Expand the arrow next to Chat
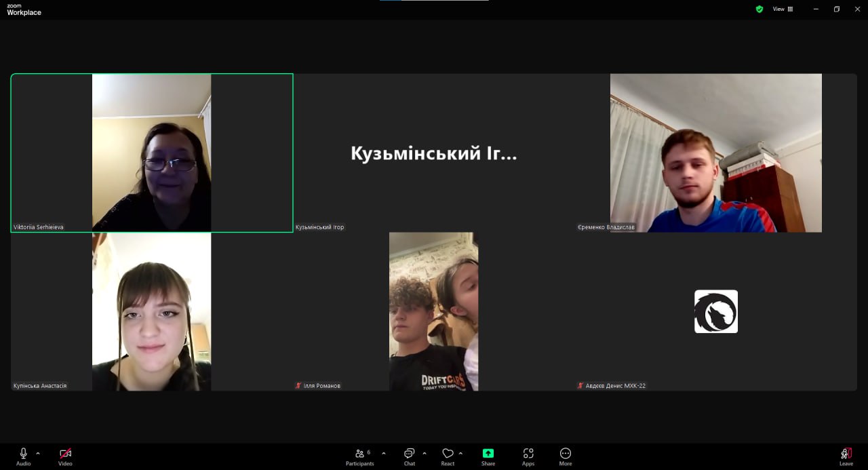Screen dimensions: 868x470 tap(425, 453)
